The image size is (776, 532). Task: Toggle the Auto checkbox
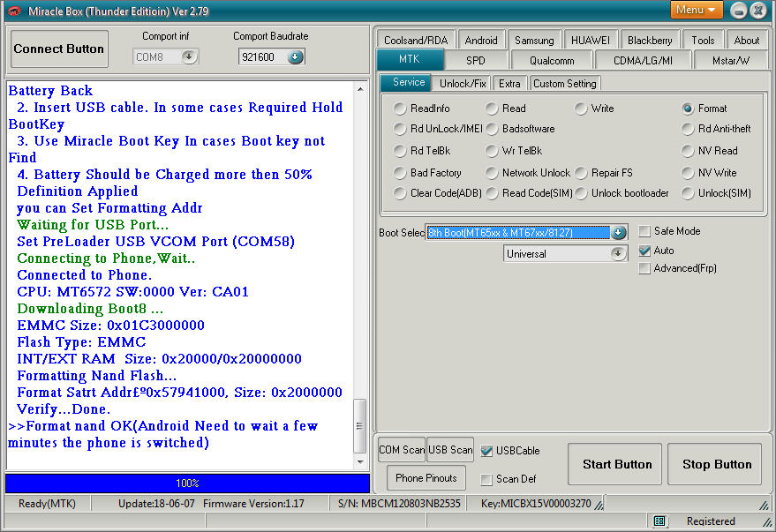tap(644, 251)
